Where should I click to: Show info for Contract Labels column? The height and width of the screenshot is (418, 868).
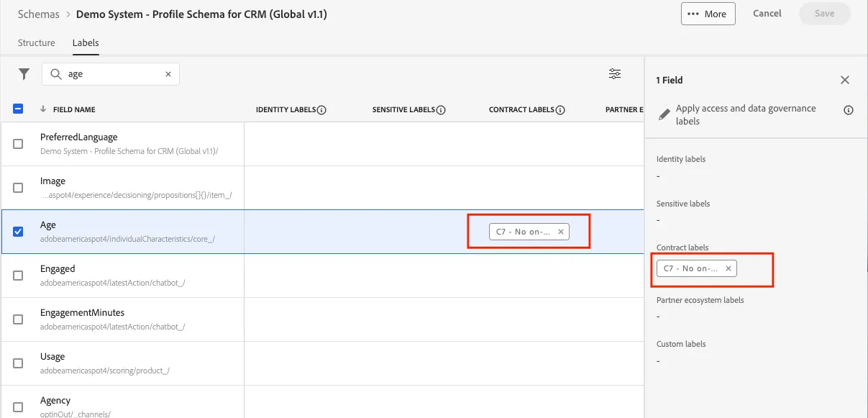[560, 110]
